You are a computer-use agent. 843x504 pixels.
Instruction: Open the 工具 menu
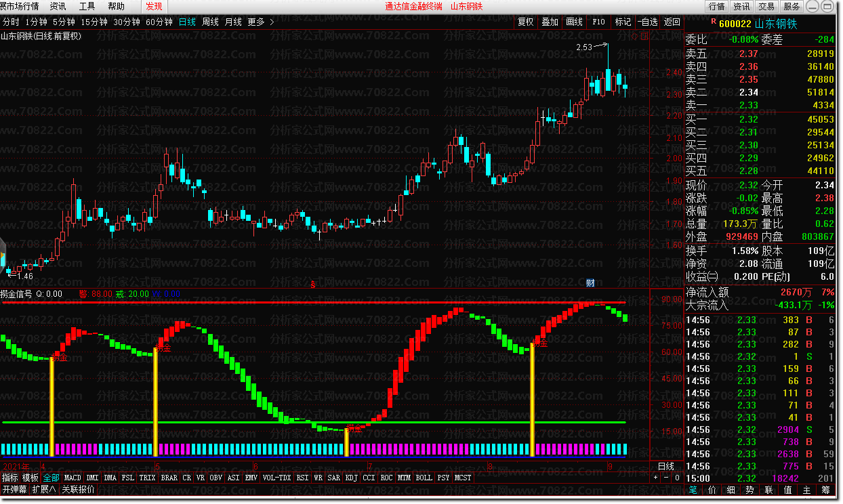87,6
